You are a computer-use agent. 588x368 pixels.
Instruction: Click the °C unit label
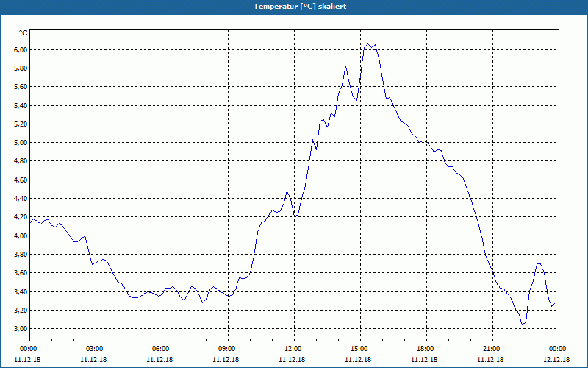coord(24,33)
